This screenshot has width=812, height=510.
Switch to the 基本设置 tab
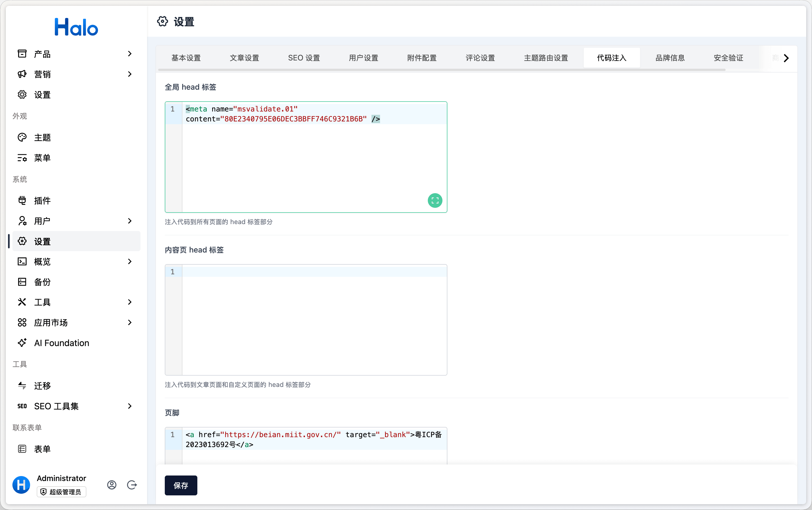coord(186,58)
